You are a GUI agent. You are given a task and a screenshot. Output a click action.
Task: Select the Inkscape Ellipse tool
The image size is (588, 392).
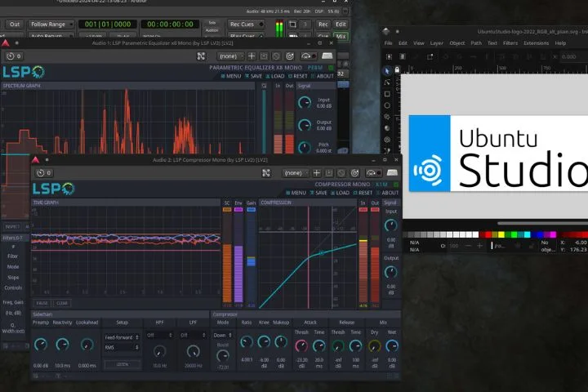387,105
